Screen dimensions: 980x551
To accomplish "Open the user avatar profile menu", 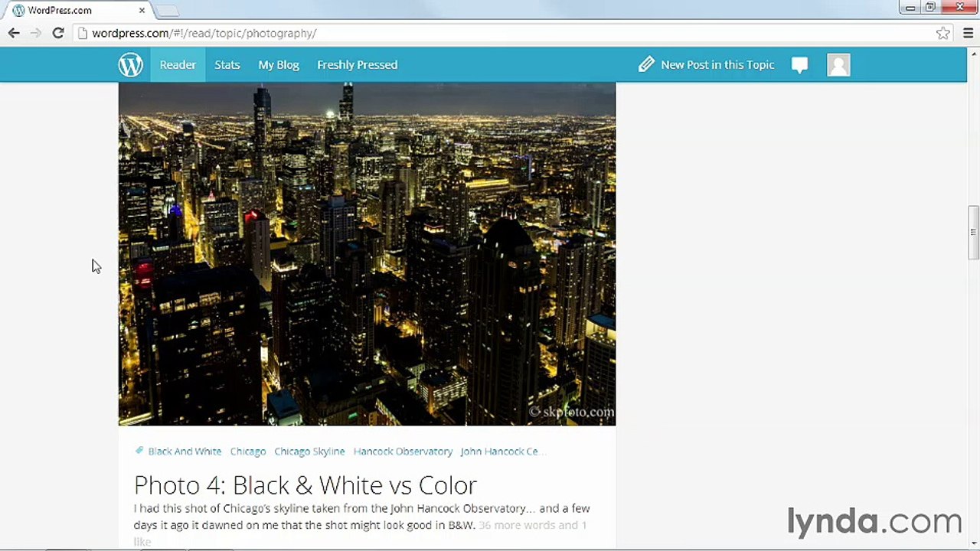I will click(x=838, y=65).
